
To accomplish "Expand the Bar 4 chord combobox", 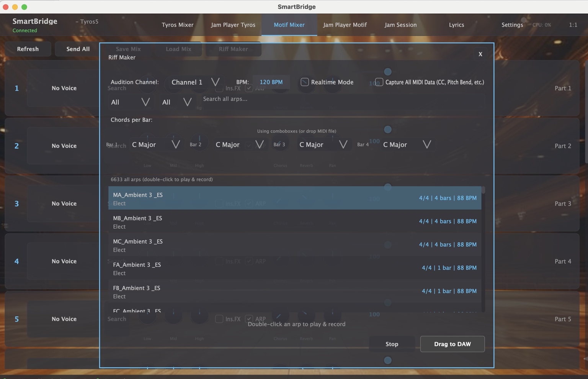I will [407, 144].
